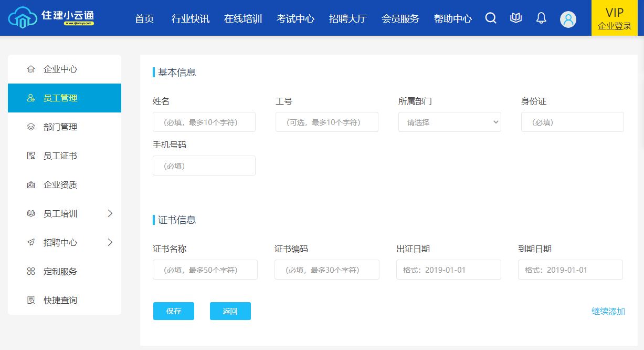Open the book icon in top navigation

tap(516, 18)
